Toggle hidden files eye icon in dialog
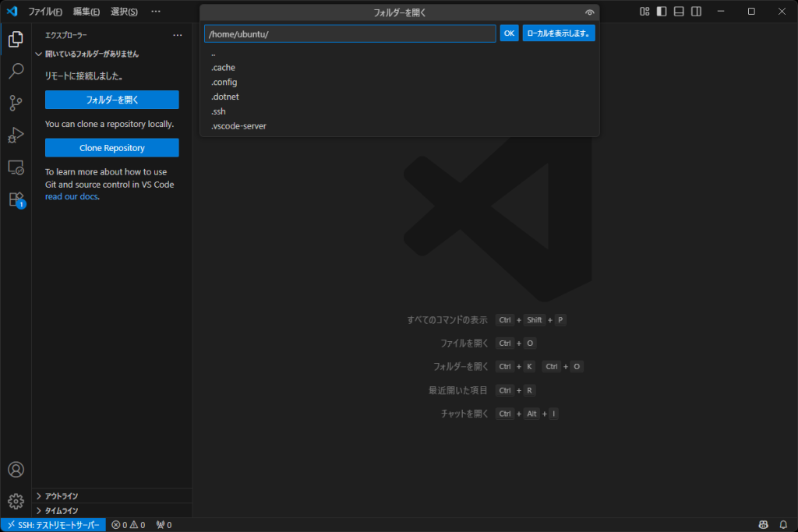The width and height of the screenshot is (798, 532). coord(589,12)
